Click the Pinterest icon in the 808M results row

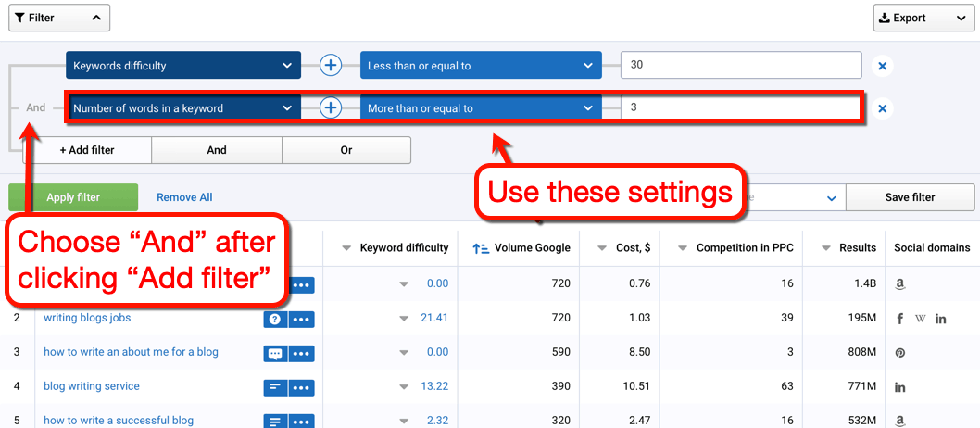[x=900, y=353]
